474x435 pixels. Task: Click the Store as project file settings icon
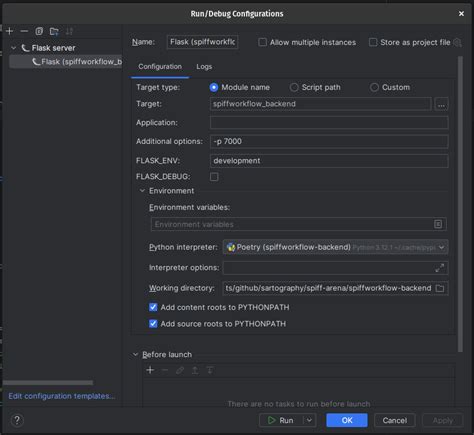point(458,42)
